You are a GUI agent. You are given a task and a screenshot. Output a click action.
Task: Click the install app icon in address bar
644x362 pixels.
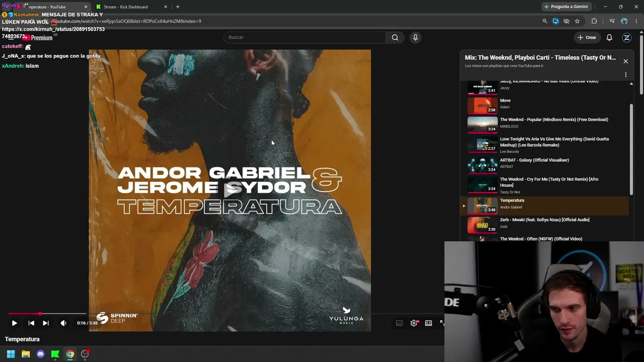click(555, 21)
